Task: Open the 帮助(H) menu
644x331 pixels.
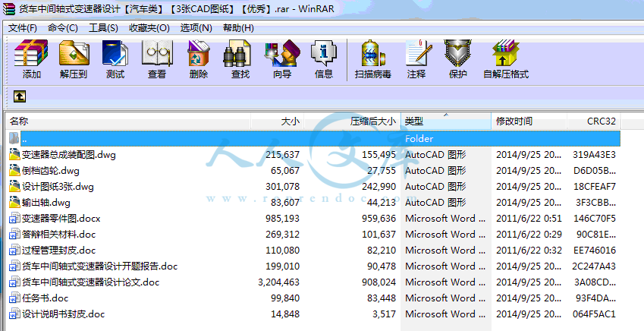Action: [238, 28]
